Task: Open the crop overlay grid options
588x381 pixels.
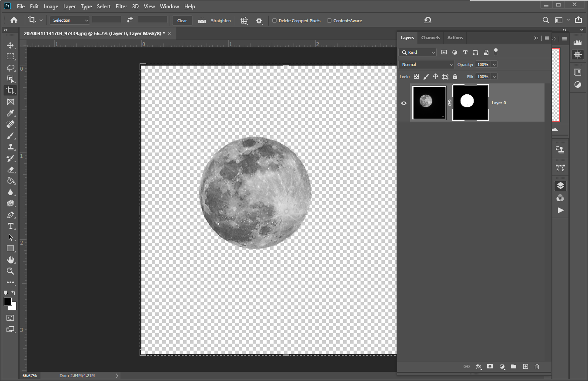Action: (244, 20)
